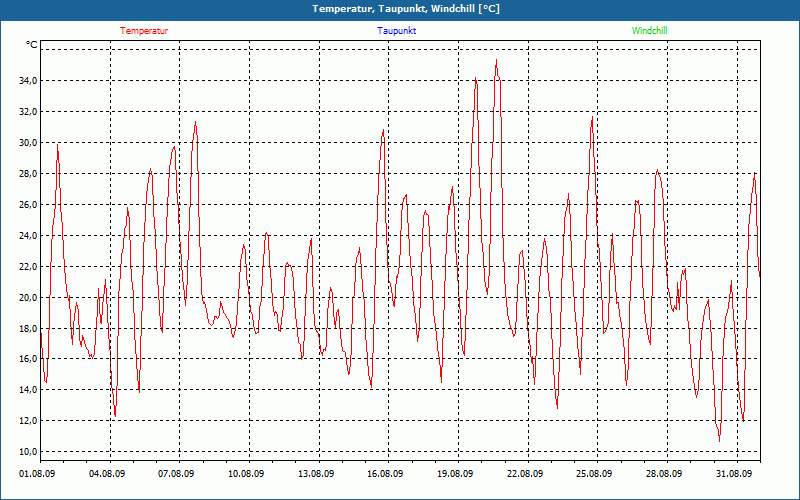The width and height of the screenshot is (800, 500).
Task: Click the 28.08.09 date label
Action: [664, 473]
